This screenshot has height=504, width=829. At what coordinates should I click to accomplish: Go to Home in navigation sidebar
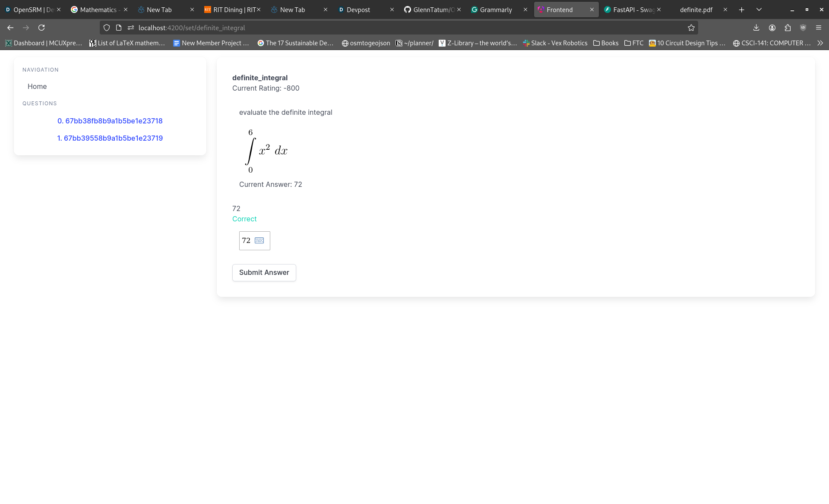[37, 86]
